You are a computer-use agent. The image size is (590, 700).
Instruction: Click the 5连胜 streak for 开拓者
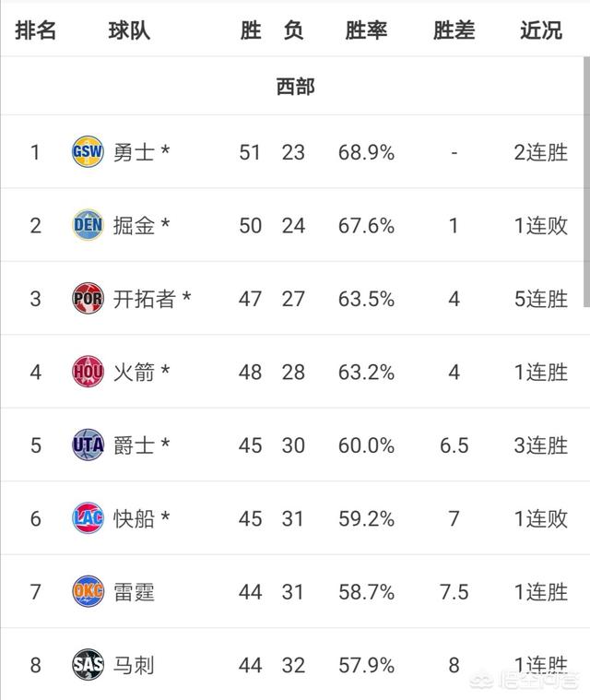point(541,299)
